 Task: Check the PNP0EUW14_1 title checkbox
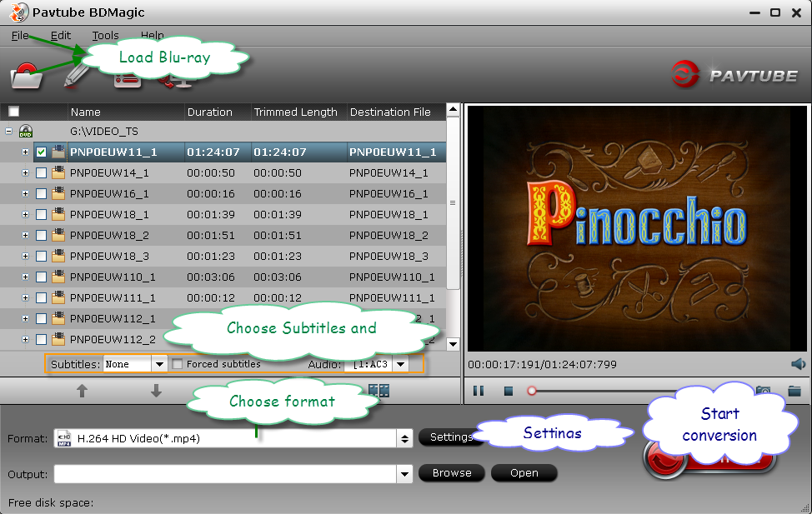[42, 173]
